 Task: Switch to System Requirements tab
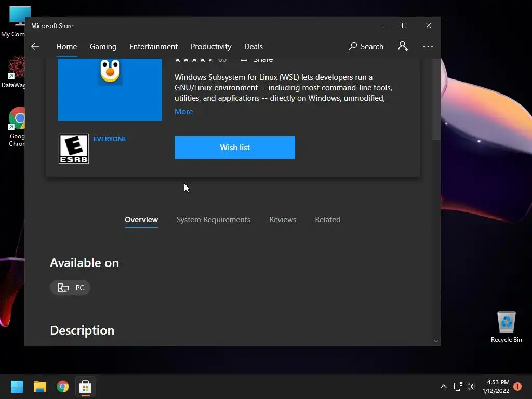coord(214,220)
